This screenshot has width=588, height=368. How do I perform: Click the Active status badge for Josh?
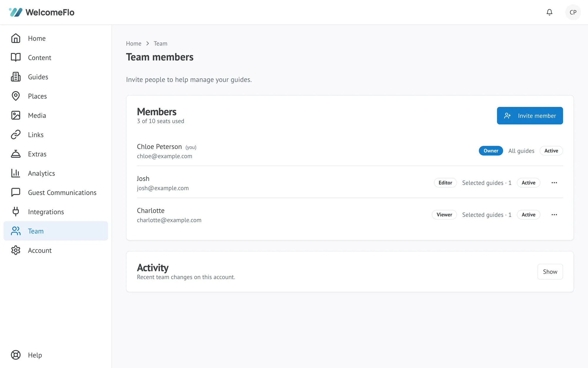point(528,183)
